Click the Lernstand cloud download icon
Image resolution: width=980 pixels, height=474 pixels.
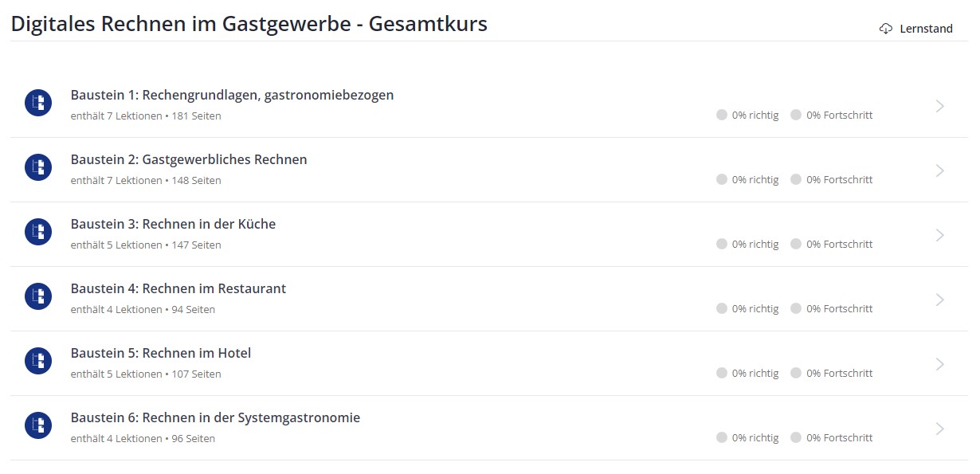point(886,29)
